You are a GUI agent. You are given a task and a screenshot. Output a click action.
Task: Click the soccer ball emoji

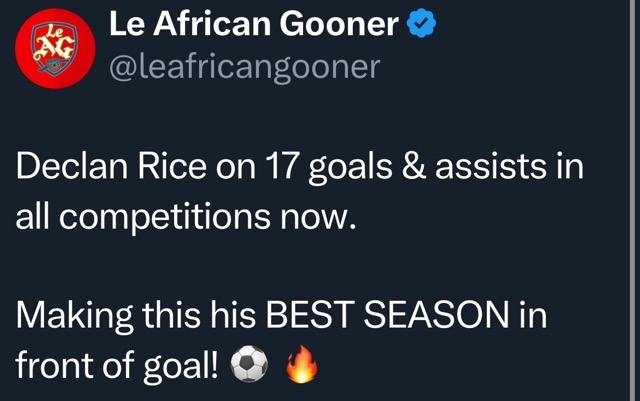[249, 367]
